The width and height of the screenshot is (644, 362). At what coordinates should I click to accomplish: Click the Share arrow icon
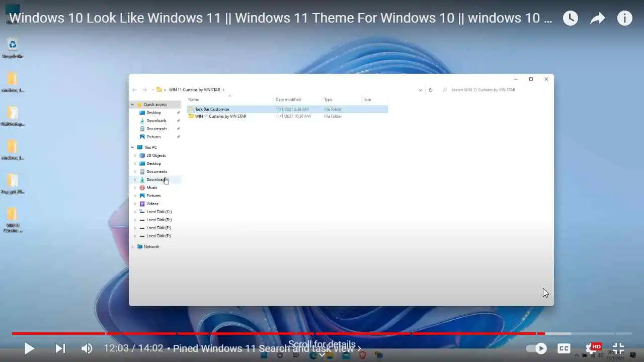597,19
